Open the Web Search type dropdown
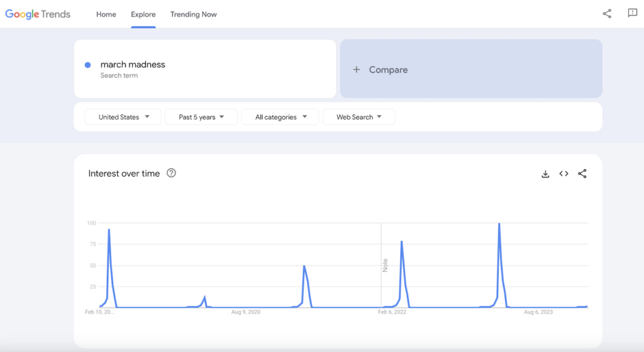 [359, 117]
